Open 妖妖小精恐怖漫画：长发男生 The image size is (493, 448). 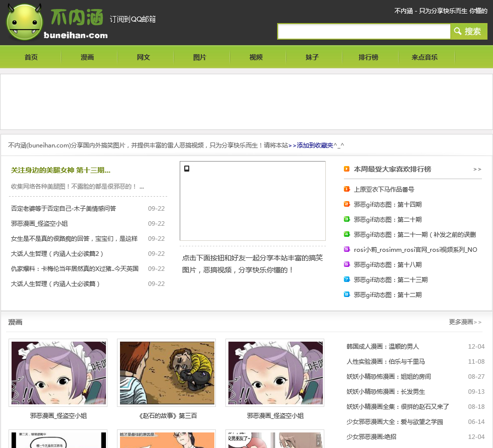click(386, 392)
